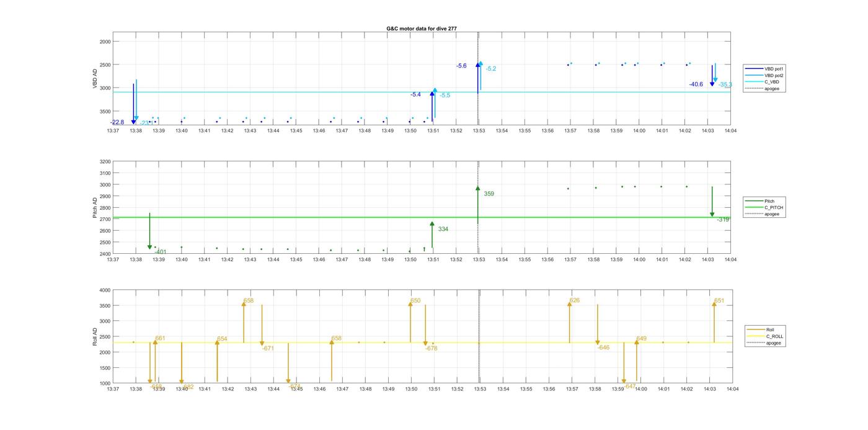The width and height of the screenshot is (868, 430).
Task: Click the '-22.8' VBD data label
Action: point(117,122)
